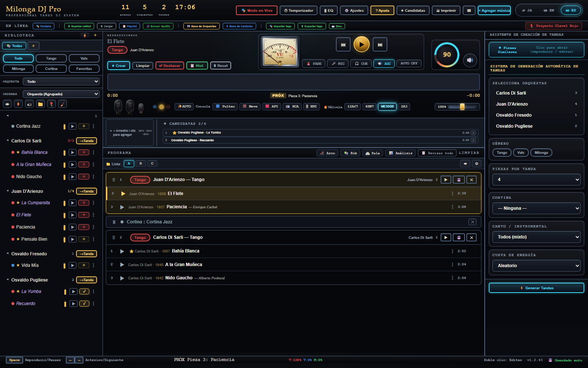This screenshot has height=368, width=588.
Task: Open options menu for Nido Gaucho in library
Action: 93,177
